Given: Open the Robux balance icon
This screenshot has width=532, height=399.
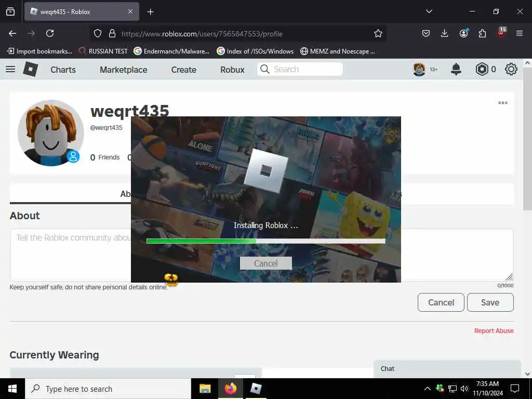Looking at the screenshot, I should pyautogui.click(x=482, y=69).
